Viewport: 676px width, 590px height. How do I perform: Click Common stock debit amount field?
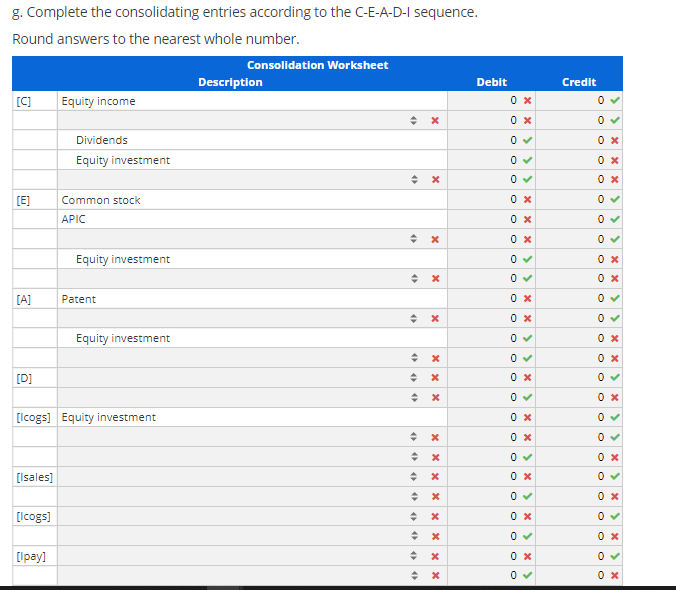pyautogui.click(x=491, y=200)
